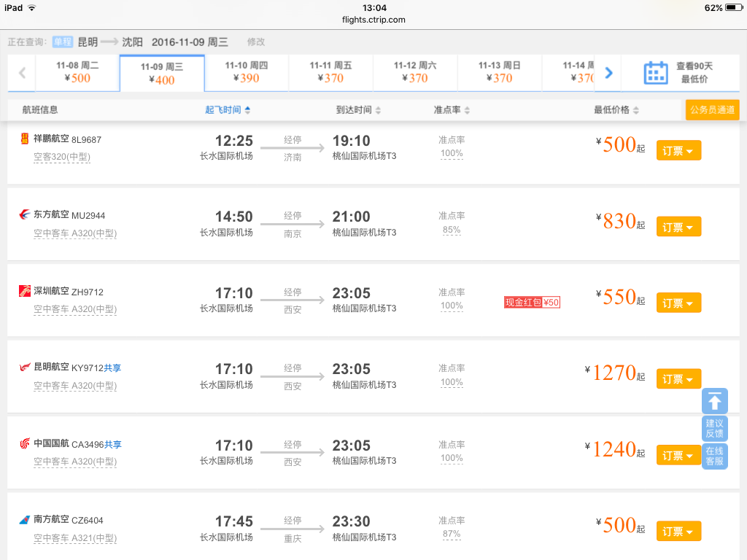Click the scroll-to-top arrow button
The height and width of the screenshot is (560, 747).
[715, 401]
